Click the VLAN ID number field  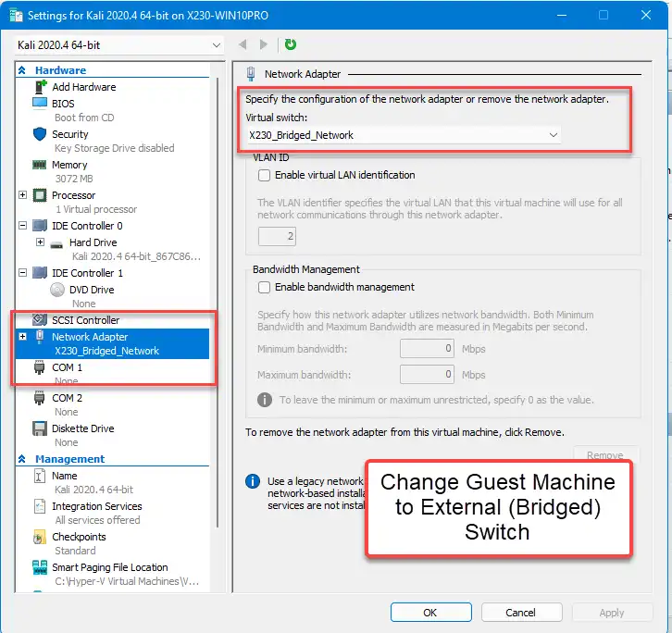coord(277,236)
